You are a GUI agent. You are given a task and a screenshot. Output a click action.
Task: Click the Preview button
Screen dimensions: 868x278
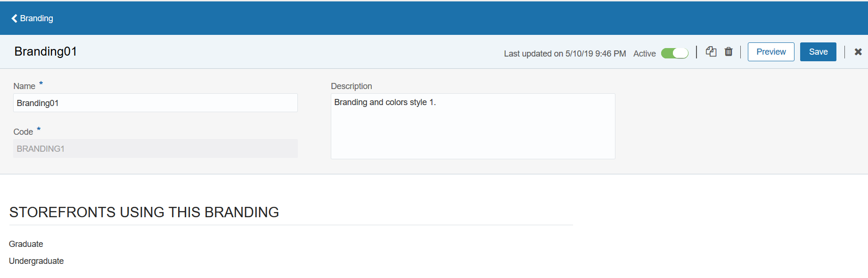point(770,52)
